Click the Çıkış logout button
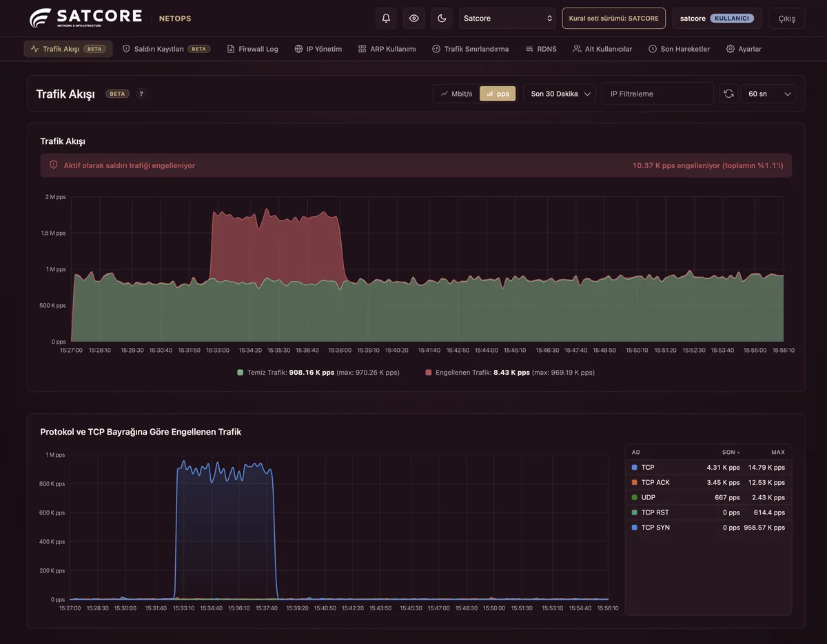 (786, 19)
